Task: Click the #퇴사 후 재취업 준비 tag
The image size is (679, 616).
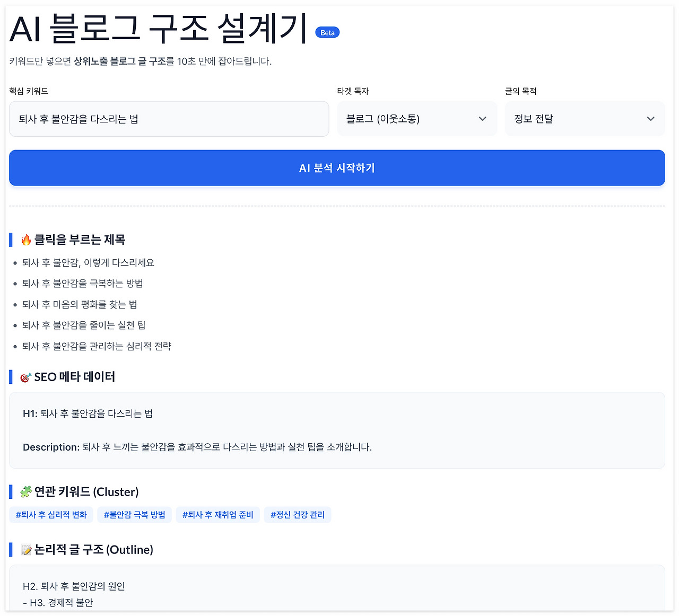Action: (x=217, y=514)
